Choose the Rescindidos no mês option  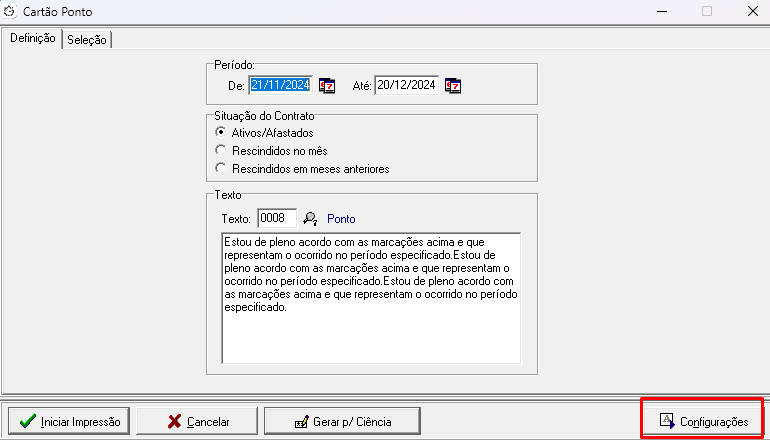pos(220,150)
